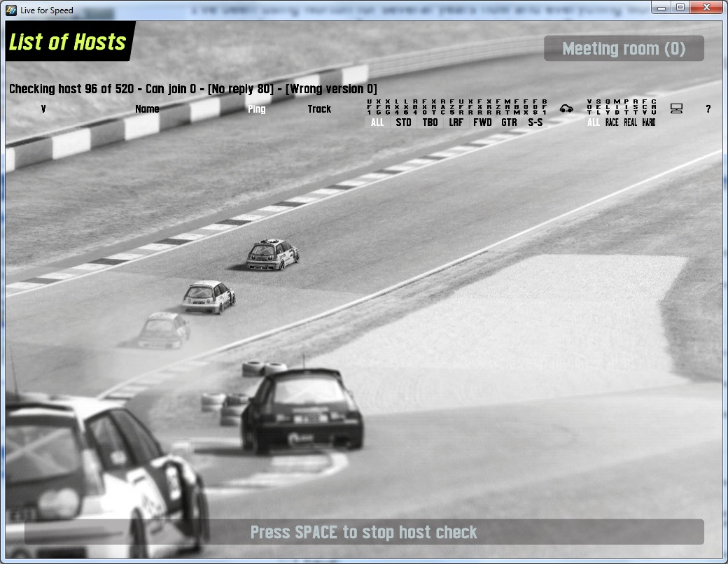
Task: Close the Live for Speed window
Action: pos(706,8)
